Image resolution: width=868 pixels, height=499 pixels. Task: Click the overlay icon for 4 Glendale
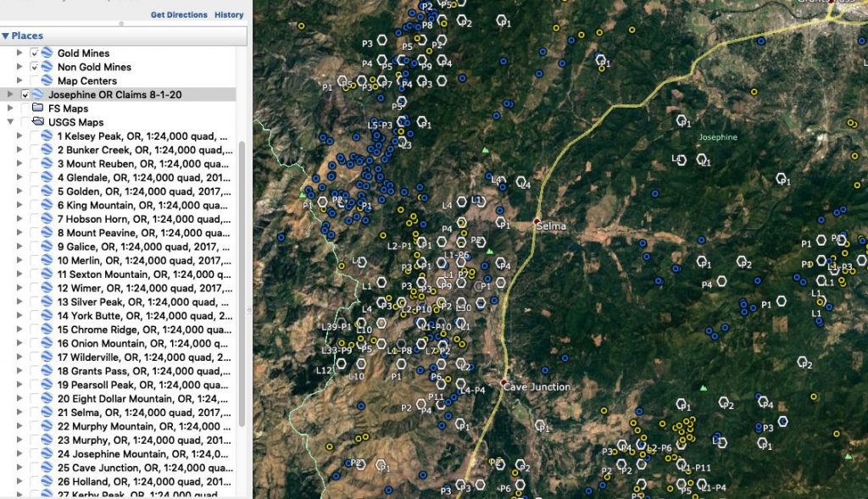tap(47, 178)
